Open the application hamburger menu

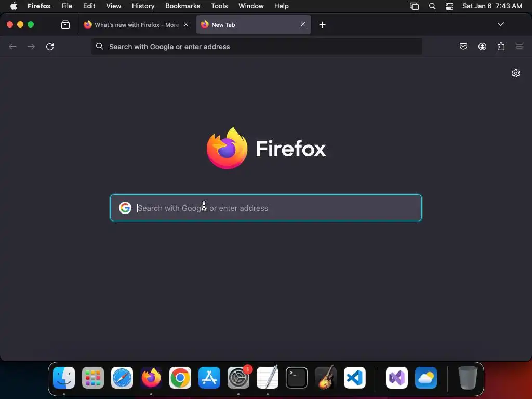click(520, 46)
